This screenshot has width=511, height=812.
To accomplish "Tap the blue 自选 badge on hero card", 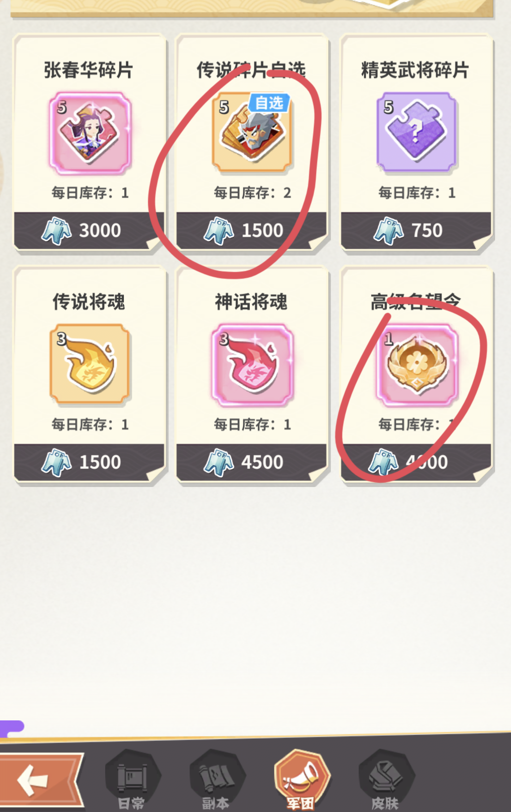I will click(269, 103).
